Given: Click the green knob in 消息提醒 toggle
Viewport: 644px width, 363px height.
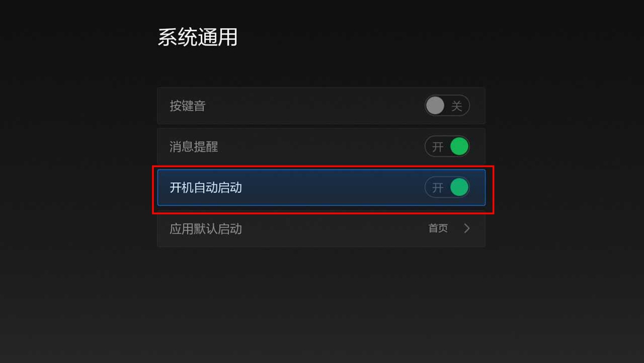Looking at the screenshot, I should 459,146.
